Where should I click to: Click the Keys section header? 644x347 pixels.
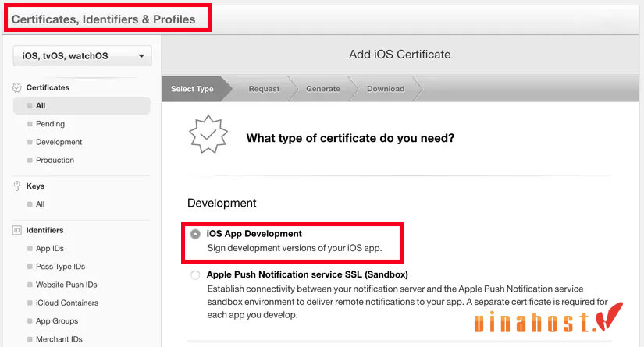35,186
